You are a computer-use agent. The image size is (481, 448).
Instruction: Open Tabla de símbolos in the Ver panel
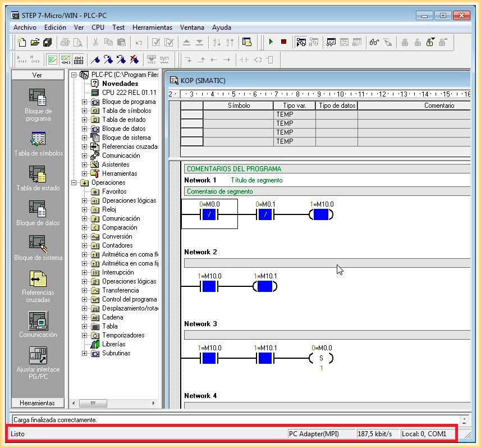click(38, 139)
